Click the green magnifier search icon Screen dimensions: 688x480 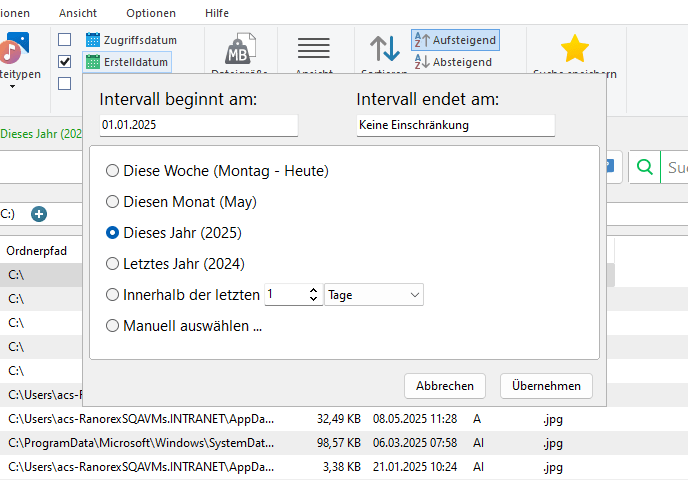coord(645,167)
